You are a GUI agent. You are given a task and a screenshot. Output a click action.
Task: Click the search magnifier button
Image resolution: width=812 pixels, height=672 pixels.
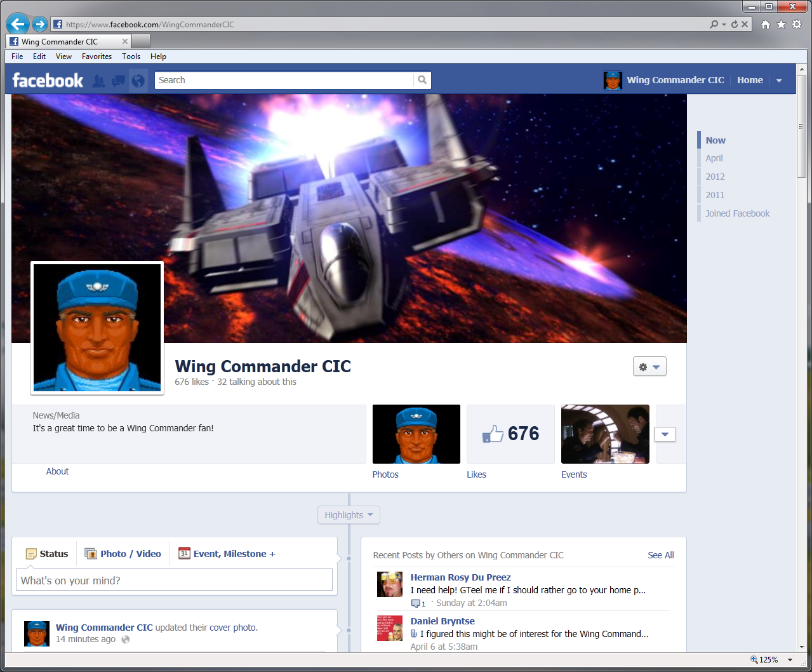pyautogui.click(x=422, y=80)
